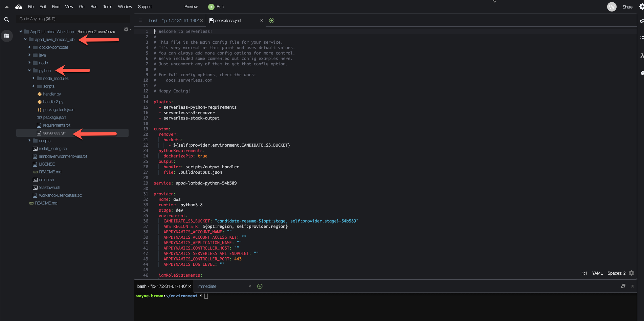Screen dimensions: 644x321
Task: Click the Environment folder panel icon
Action: [6, 36]
